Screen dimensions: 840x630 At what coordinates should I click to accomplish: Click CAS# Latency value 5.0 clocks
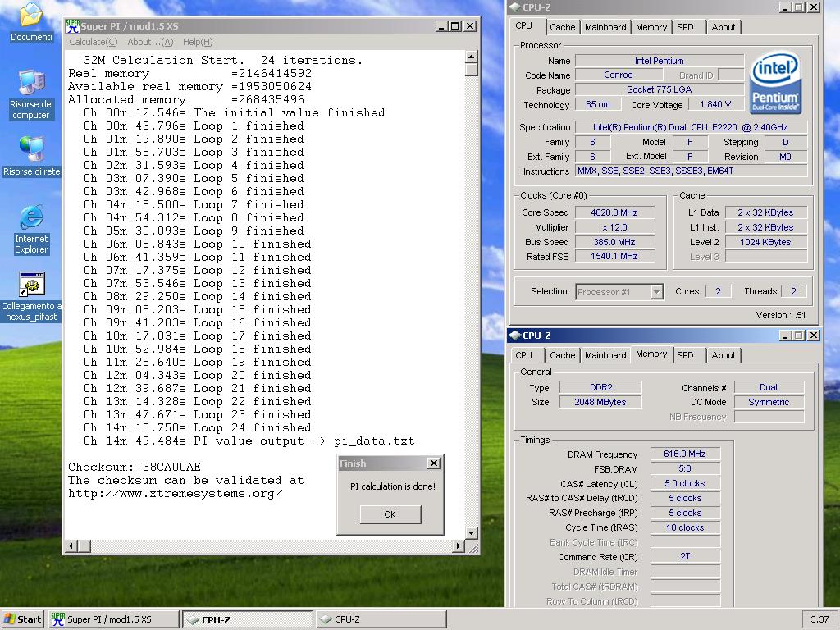[685, 483]
